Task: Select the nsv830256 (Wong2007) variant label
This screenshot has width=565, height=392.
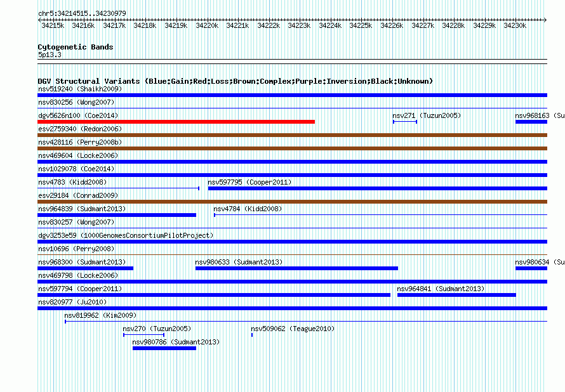Action: pos(76,102)
